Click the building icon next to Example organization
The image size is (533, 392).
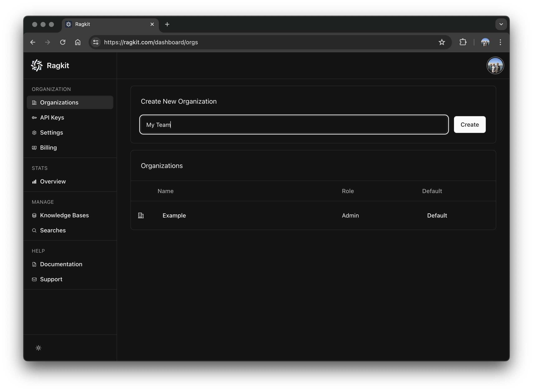point(141,215)
